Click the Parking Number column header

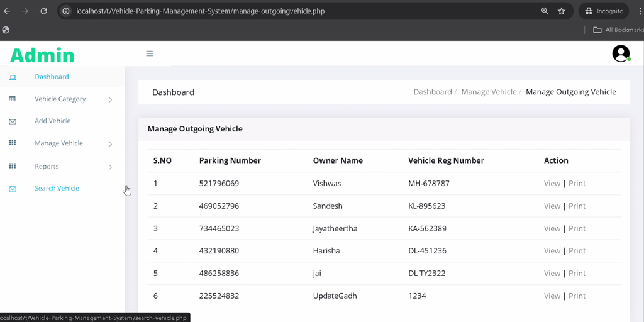[230, 160]
